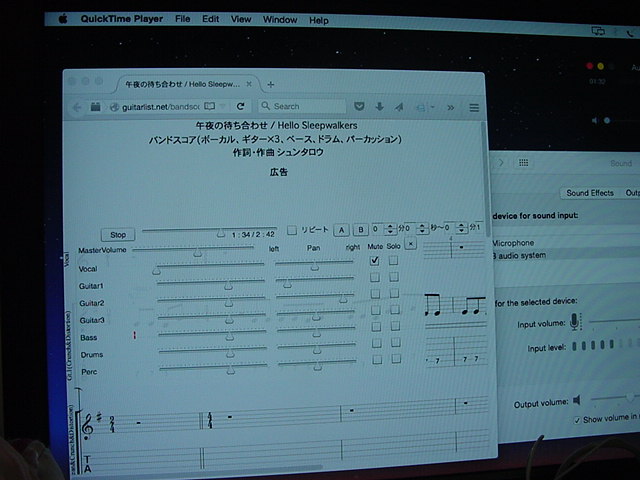Click the display mirroring icon in menu bar

pyautogui.click(x=598, y=31)
